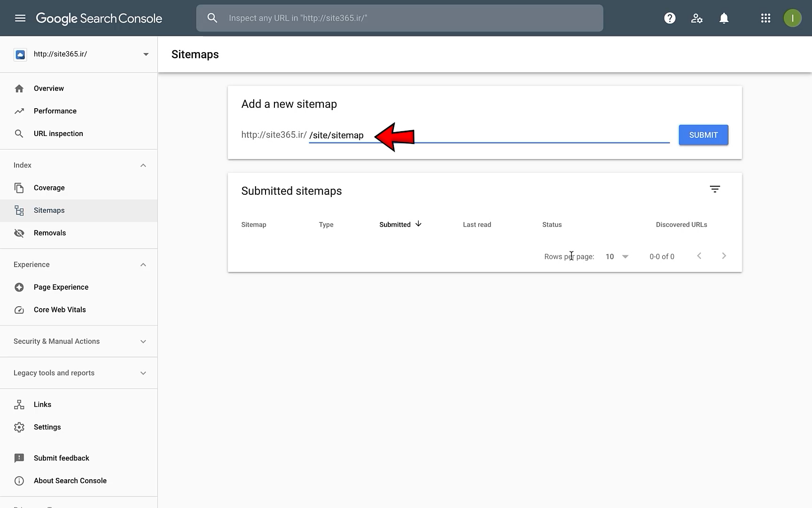Collapse the Experience section
Viewport: 812px width, 508px height.
(x=143, y=265)
